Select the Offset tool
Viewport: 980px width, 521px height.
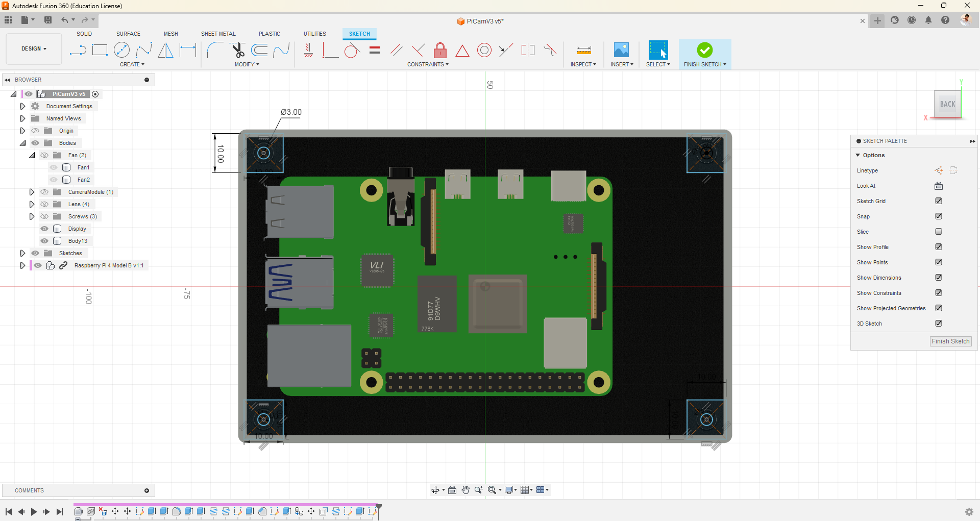(x=259, y=50)
